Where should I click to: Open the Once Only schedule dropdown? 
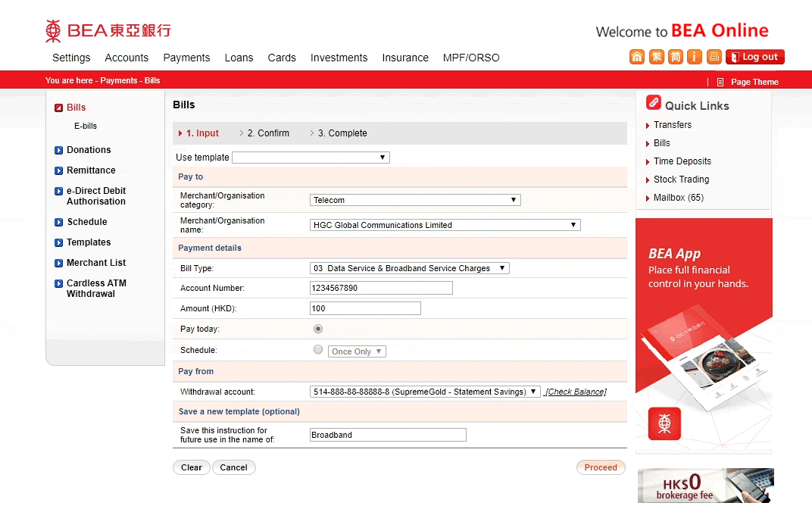[x=357, y=351]
